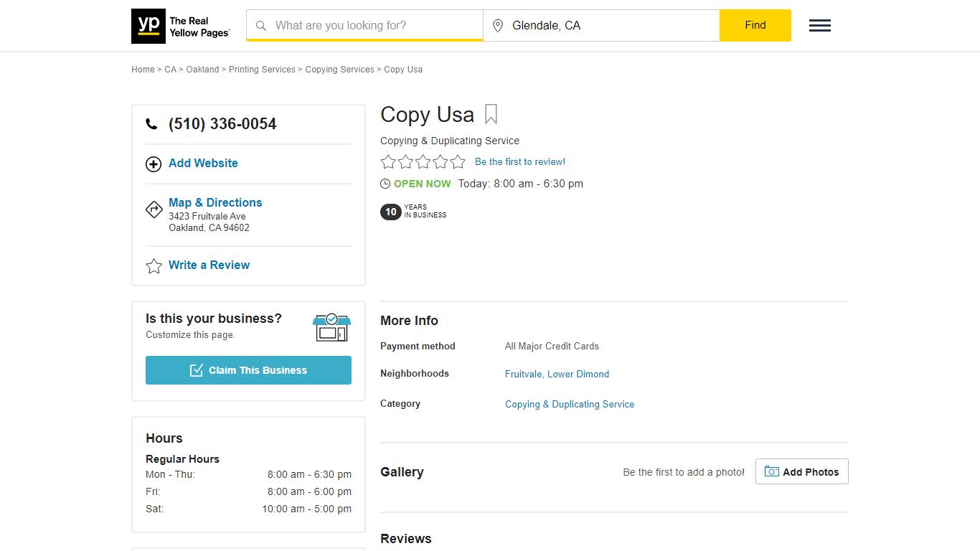This screenshot has height=551, width=980.
Task: Click 'All Major Credit Cards' text
Action: 552,346
